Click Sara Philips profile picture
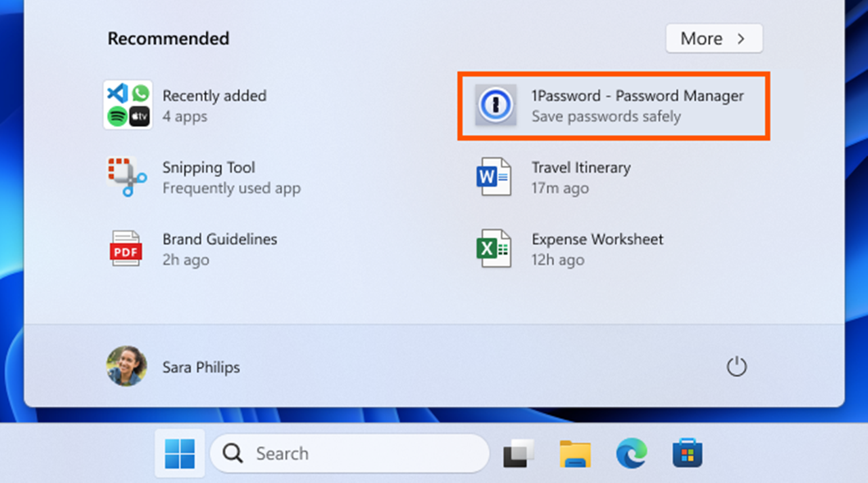868x483 pixels. [x=127, y=366]
